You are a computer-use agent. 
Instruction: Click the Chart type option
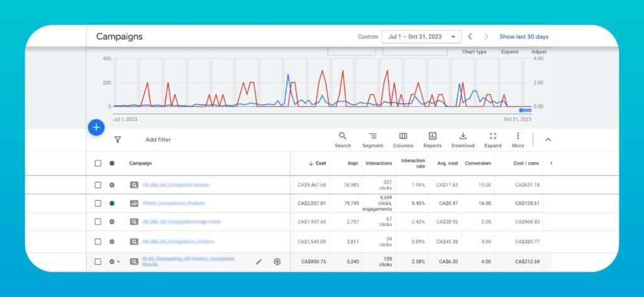474,52
